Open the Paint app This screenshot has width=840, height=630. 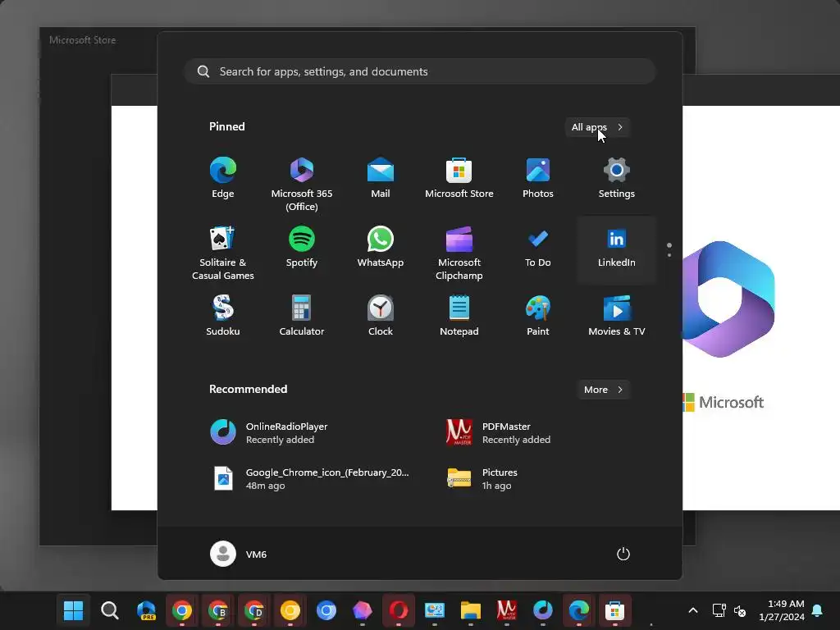[x=538, y=317]
